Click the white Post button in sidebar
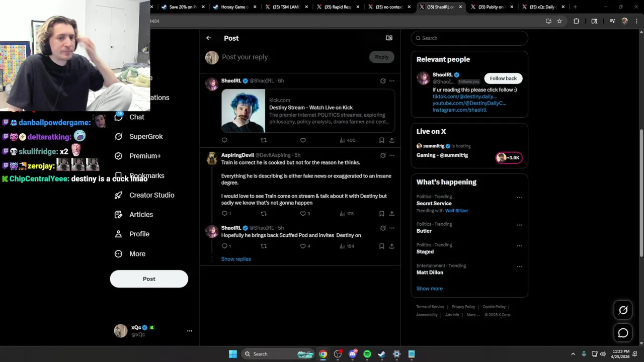This screenshot has width=644, height=362. (149, 279)
